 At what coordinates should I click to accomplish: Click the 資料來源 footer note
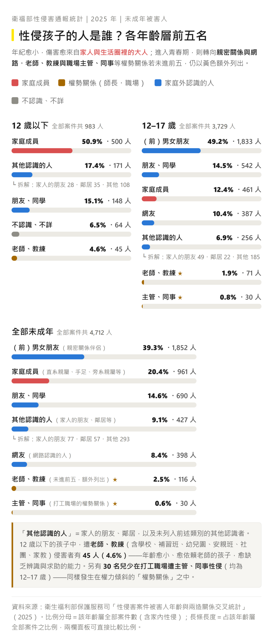(133, 616)
